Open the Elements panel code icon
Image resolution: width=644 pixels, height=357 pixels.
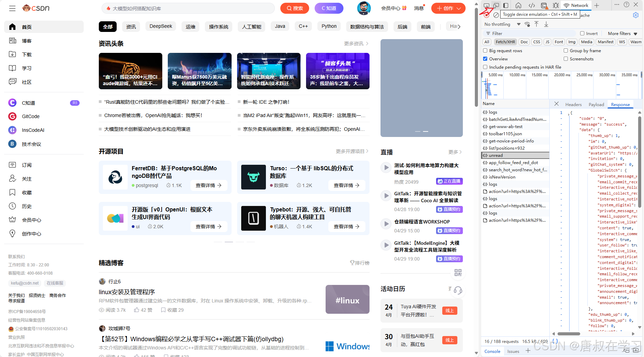tap(531, 5)
